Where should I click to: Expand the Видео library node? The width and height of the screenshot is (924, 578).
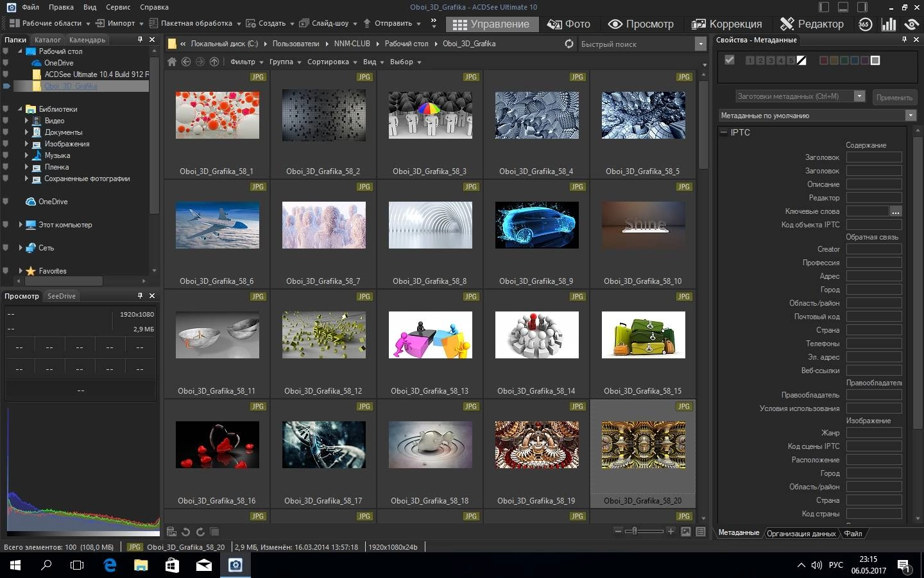click(26, 121)
